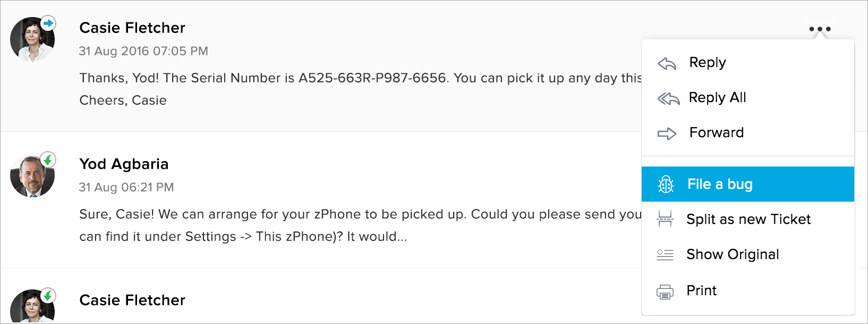868x324 pixels.
Task: Click the bug icon in menu
Action: pos(666,185)
